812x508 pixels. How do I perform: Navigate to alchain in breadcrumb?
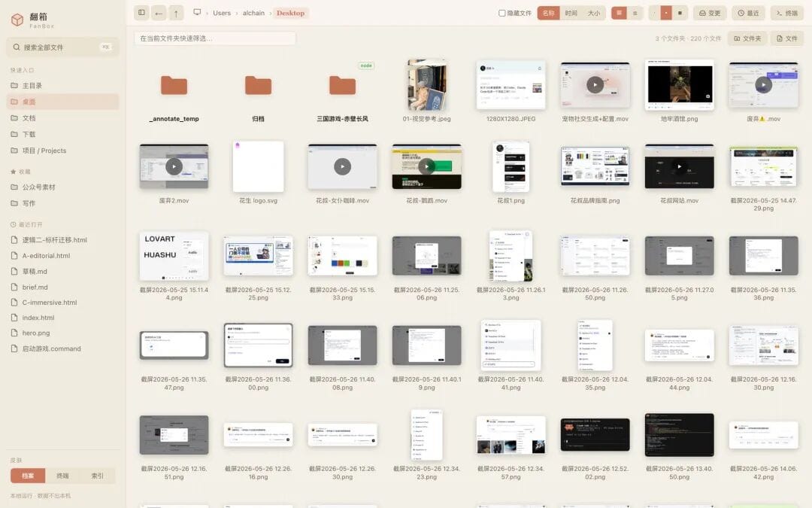pos(254,13)
